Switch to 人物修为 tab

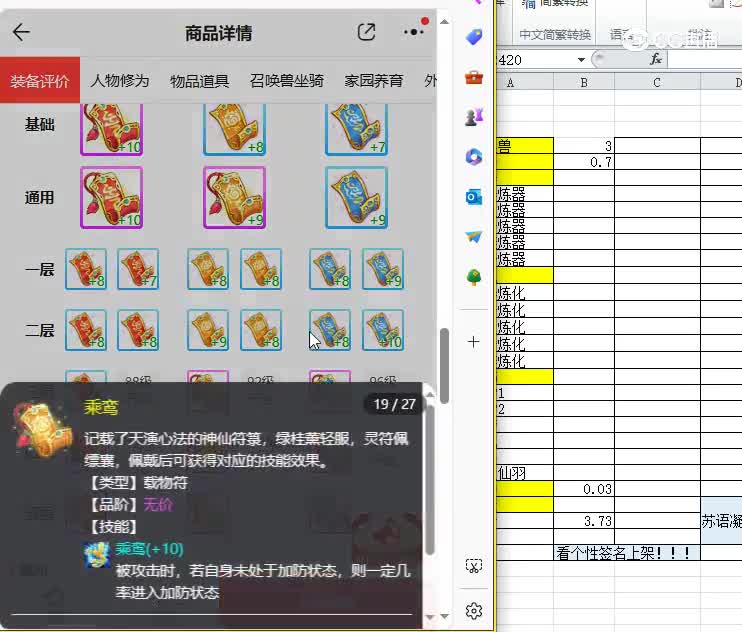click(x=120, y=80)
